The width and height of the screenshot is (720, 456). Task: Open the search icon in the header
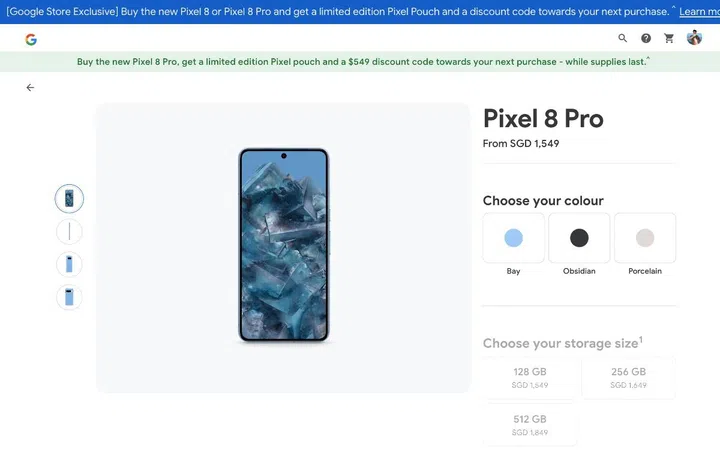tap(623, 39)
